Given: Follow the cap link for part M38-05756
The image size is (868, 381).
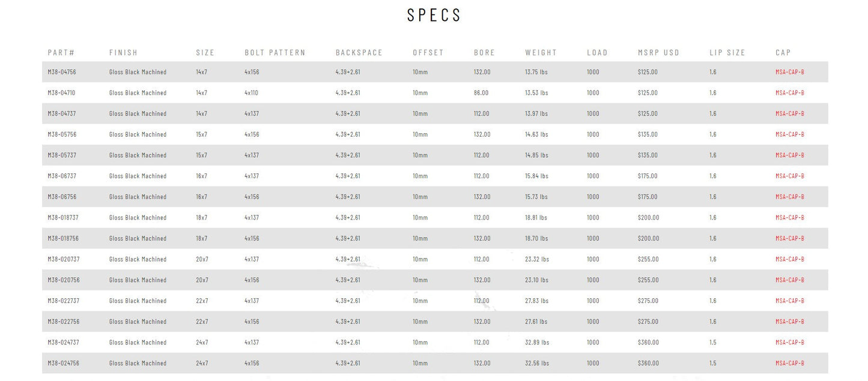Looking at the screenshot, I should (789, 134).
